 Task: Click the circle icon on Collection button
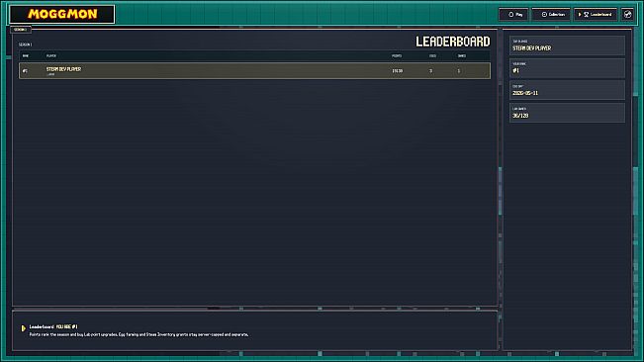(544, 15)
